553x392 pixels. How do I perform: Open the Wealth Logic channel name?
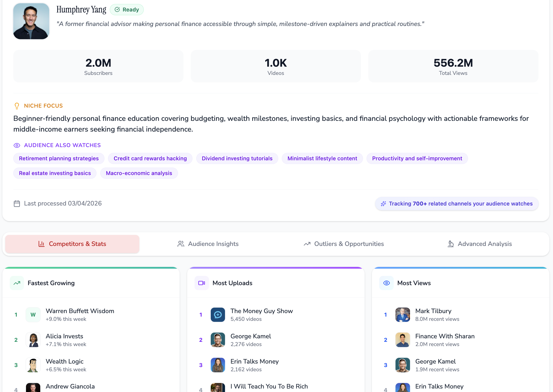coord(64,361)
